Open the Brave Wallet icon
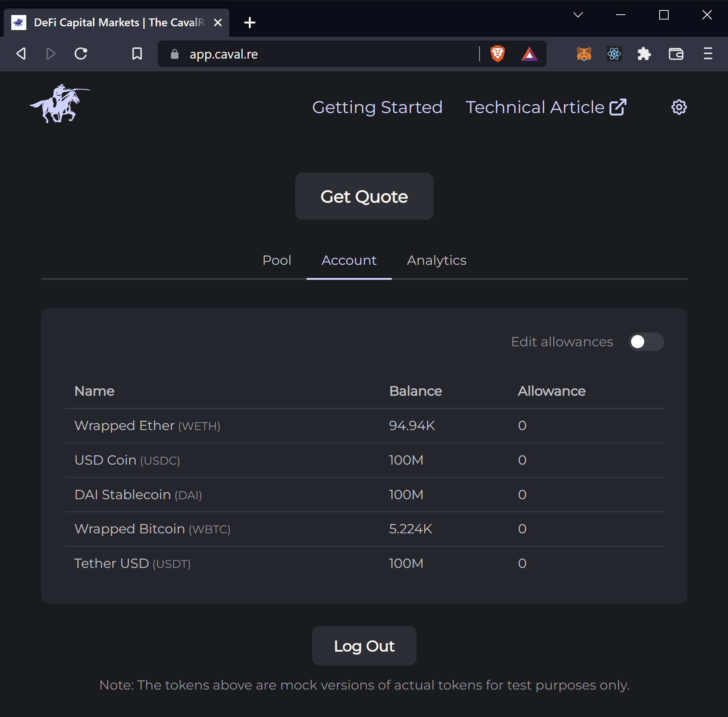 click(676, 53)
